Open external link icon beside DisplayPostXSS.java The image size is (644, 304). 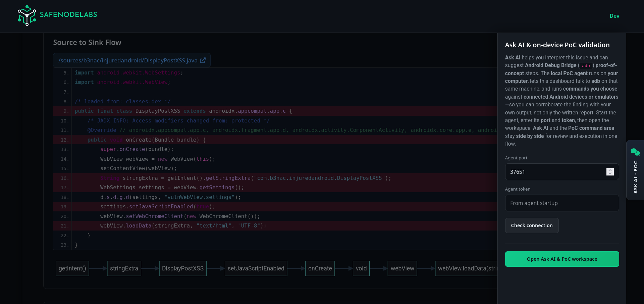[x=203, y=60]
